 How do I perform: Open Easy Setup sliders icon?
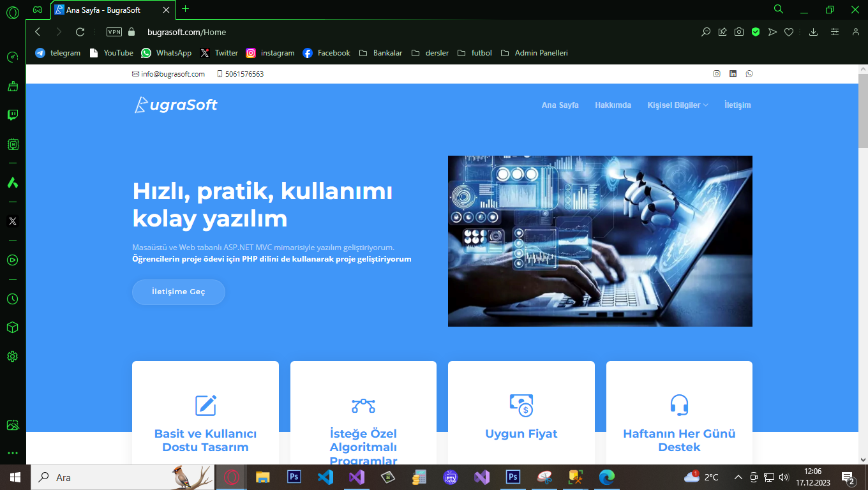[834, 32]
